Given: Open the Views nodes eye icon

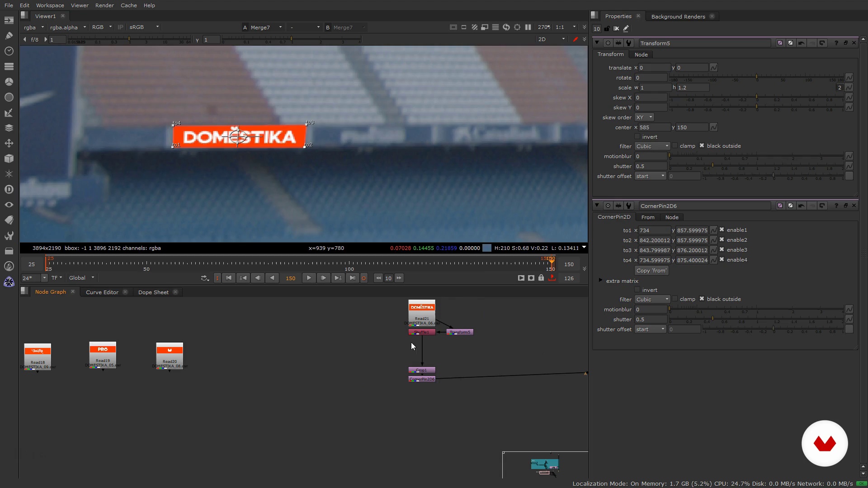Looking at the screenshot, I should tap(9, 205).
